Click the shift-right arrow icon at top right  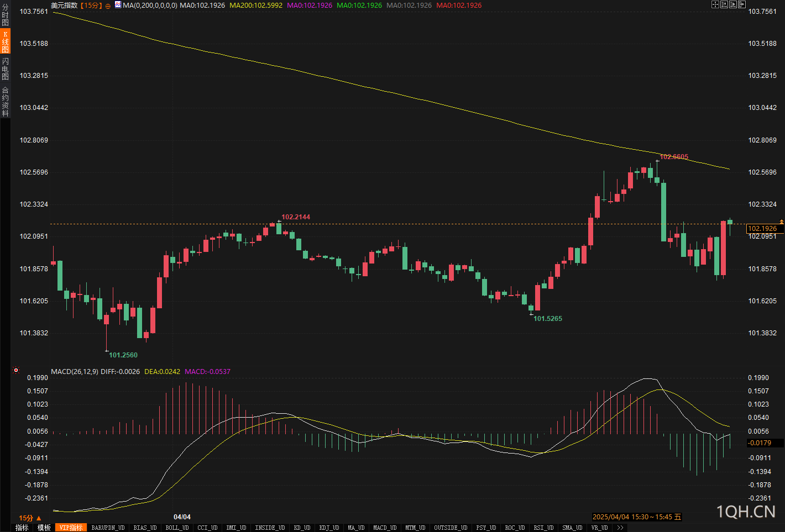click(742, 4)
